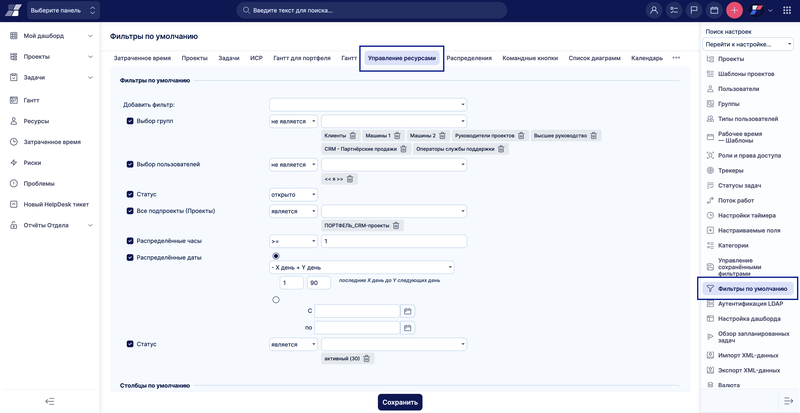Open date picker for the 'С' field
This screenshot has height=413, width=800.
[x=407, y=311]
